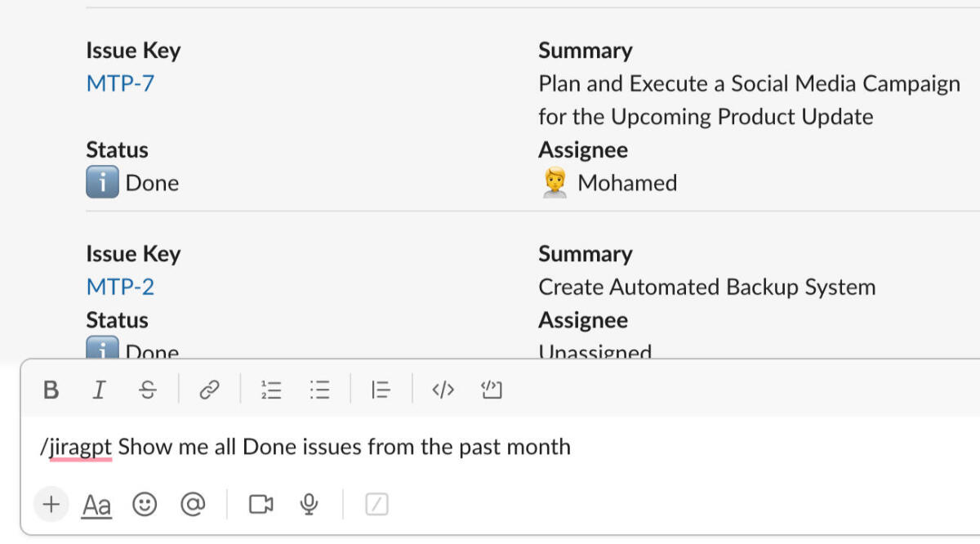Insert a hyperlink

[x=210, y=390]
